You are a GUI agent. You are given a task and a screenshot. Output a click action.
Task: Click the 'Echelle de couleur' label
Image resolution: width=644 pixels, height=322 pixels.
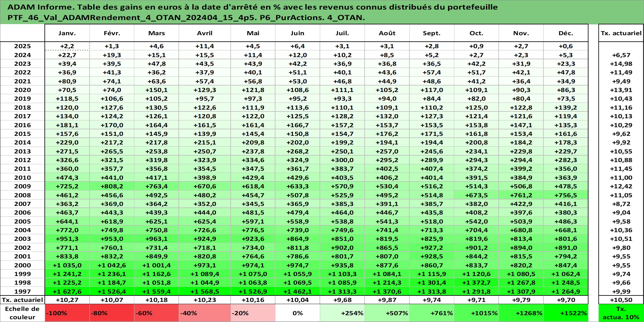(x=23, y=313)
